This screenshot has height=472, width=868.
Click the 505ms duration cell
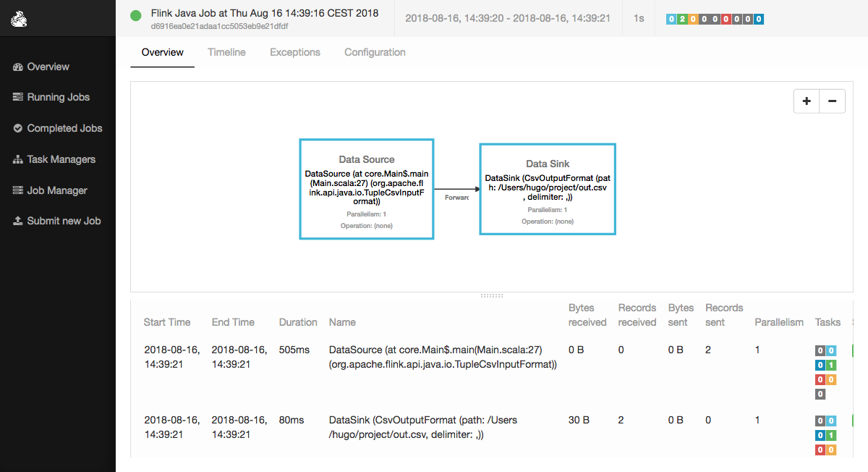coord(294,350)
